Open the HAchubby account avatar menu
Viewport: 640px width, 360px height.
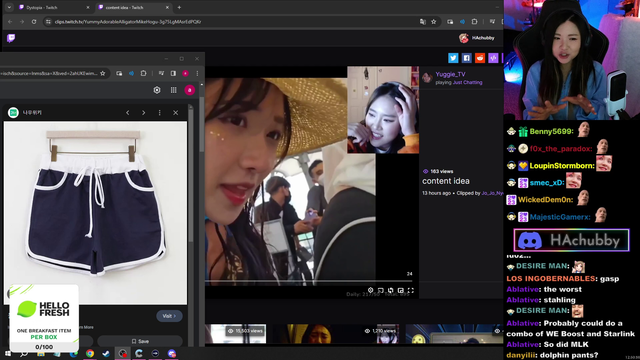coord(464,38)
